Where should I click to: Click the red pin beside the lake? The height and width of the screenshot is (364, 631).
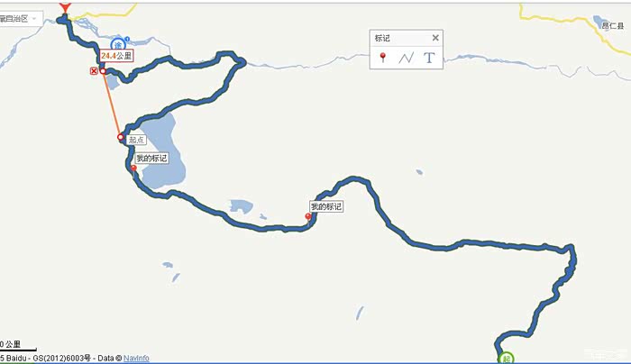[x=133, y=168]
